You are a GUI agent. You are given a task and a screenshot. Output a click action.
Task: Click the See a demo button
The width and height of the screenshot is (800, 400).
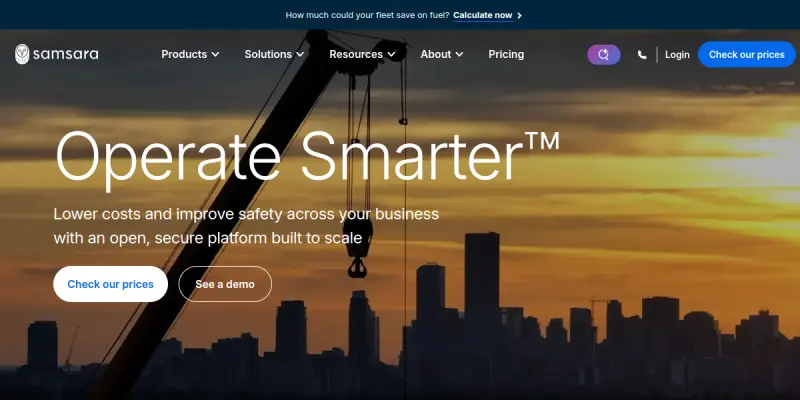click(x=225, y=284)
